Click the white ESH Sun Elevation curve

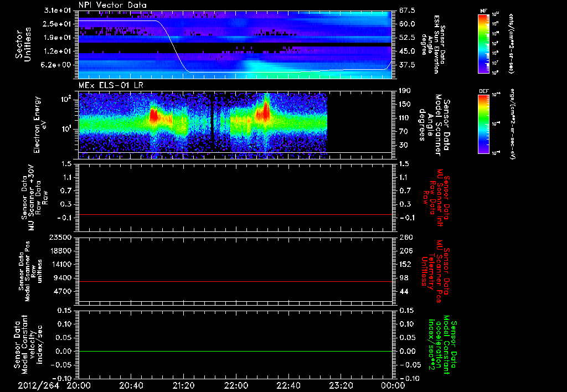tap(173, 47)
